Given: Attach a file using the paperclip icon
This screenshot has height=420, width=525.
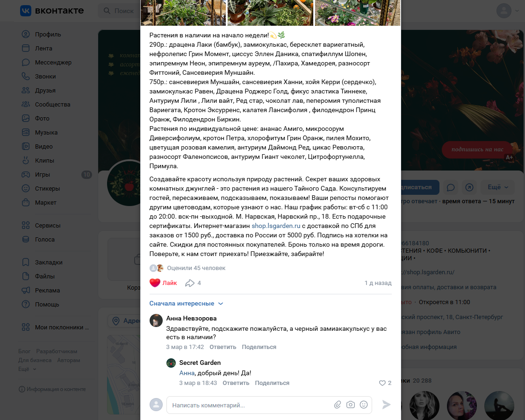Looking at the screenshot, I should coord(338,405).
